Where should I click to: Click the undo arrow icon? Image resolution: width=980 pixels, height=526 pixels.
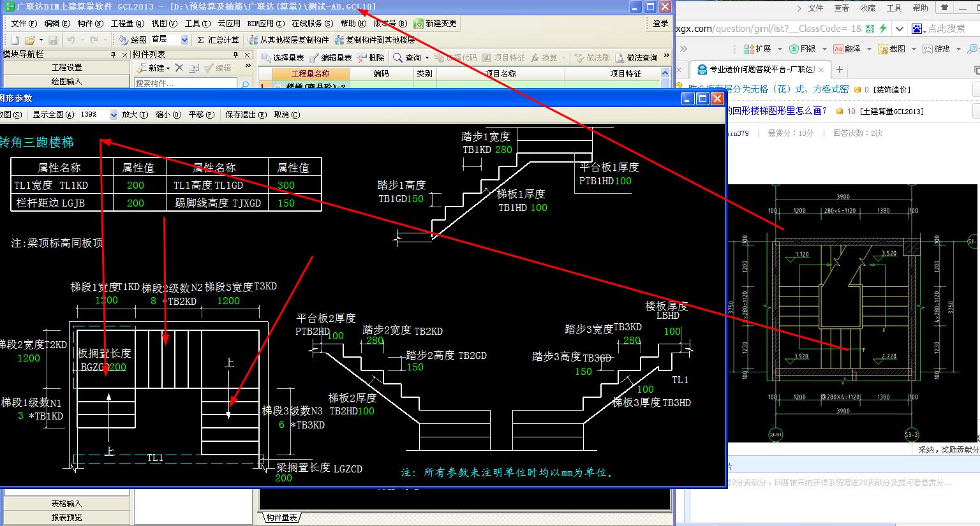[70, 40]
